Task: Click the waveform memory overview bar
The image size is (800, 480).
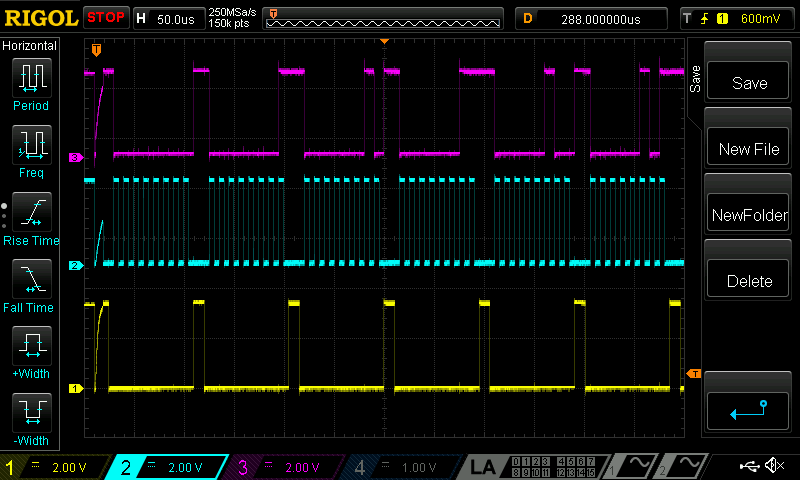Action: pyautogui.click(x=383, y=19)
